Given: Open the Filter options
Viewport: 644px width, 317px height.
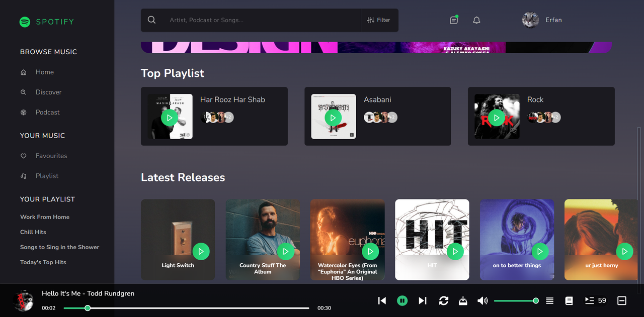Looking at the screenshot, I should (379, 20).
